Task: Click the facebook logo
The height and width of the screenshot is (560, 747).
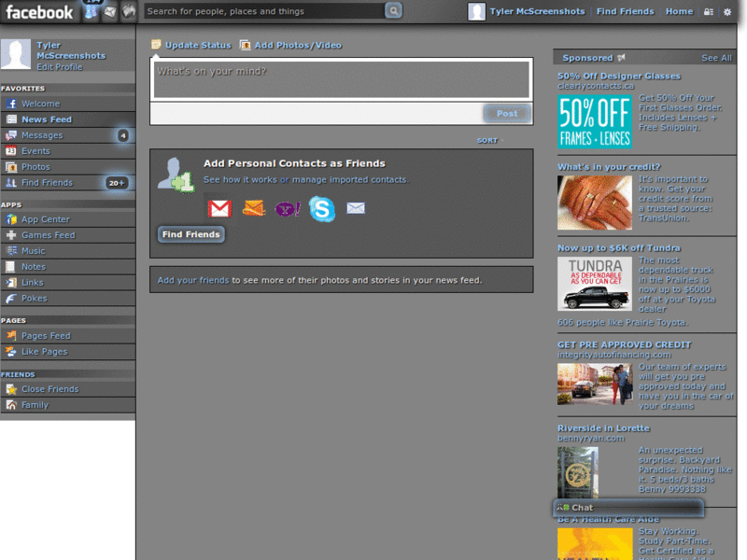Action: (x=39, y=12)
